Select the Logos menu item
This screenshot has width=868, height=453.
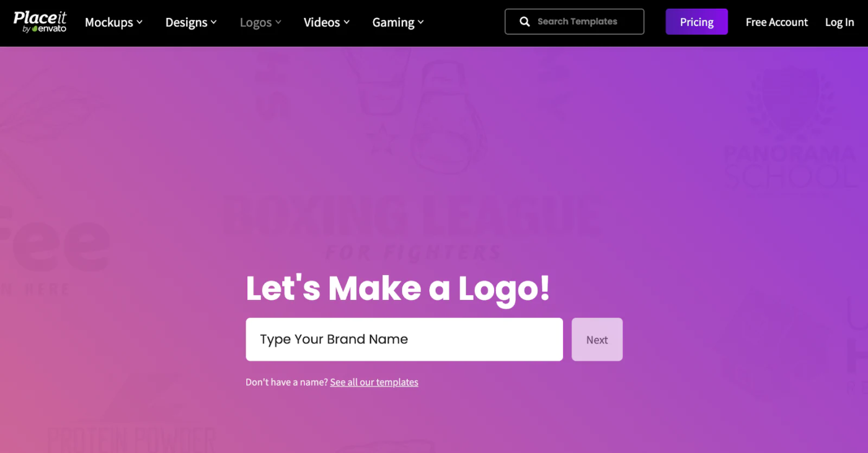pyautogui.click(x=260, y=22)
